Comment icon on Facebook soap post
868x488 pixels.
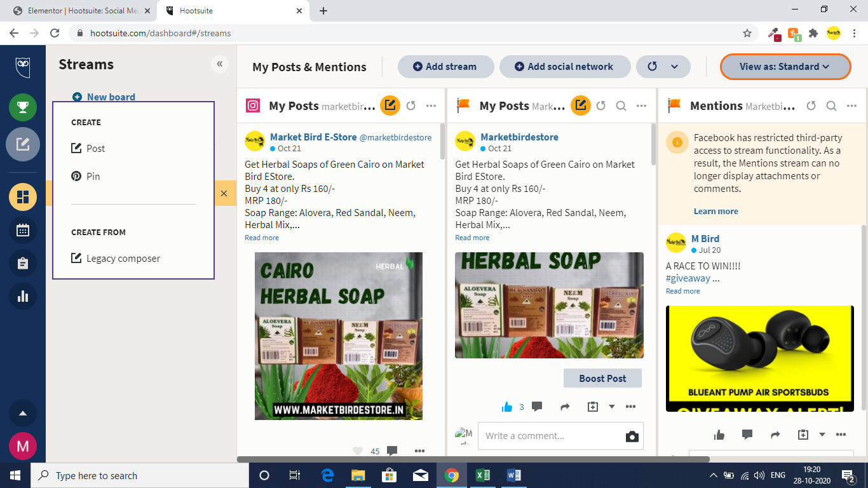[537, 407]
